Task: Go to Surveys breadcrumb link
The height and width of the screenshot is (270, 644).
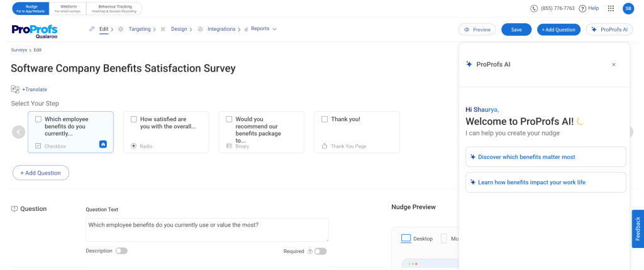Action: 19,50
